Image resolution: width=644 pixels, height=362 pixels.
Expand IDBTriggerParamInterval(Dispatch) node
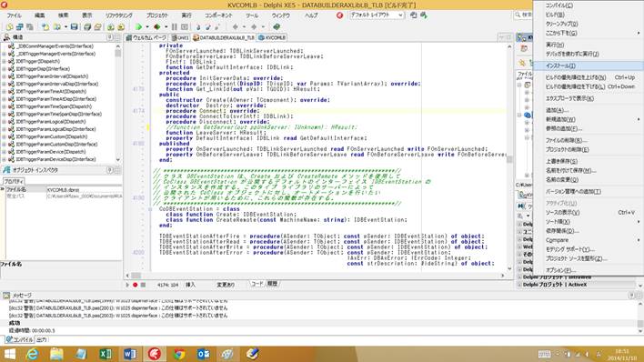pos(5,76)
